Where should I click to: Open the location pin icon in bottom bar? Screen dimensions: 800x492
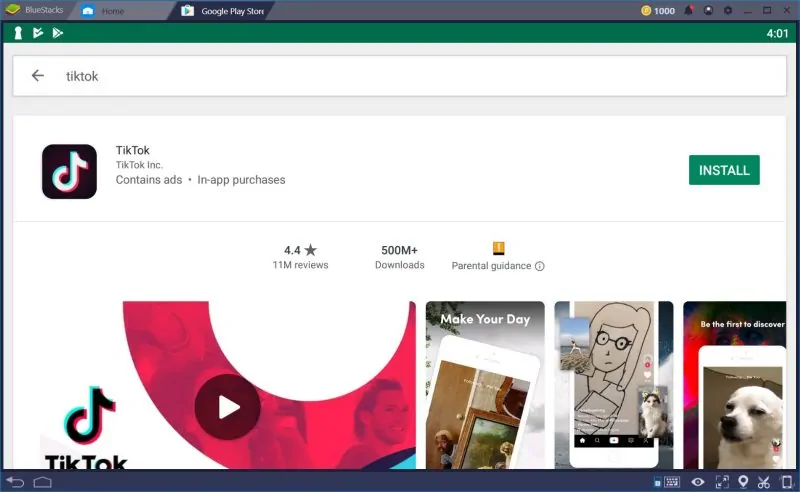click(x=743, y=482)
